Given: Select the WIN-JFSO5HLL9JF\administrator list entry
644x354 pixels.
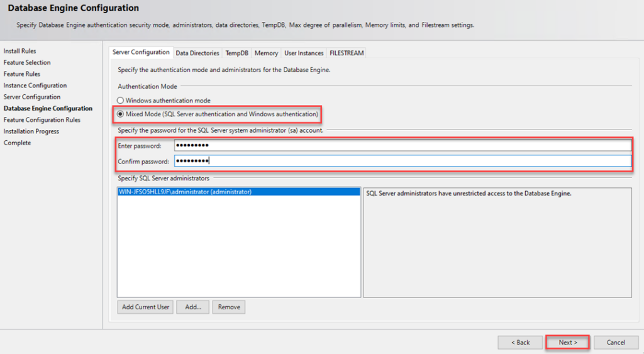Looking at the screenshot, I should (x=238, y=192).
